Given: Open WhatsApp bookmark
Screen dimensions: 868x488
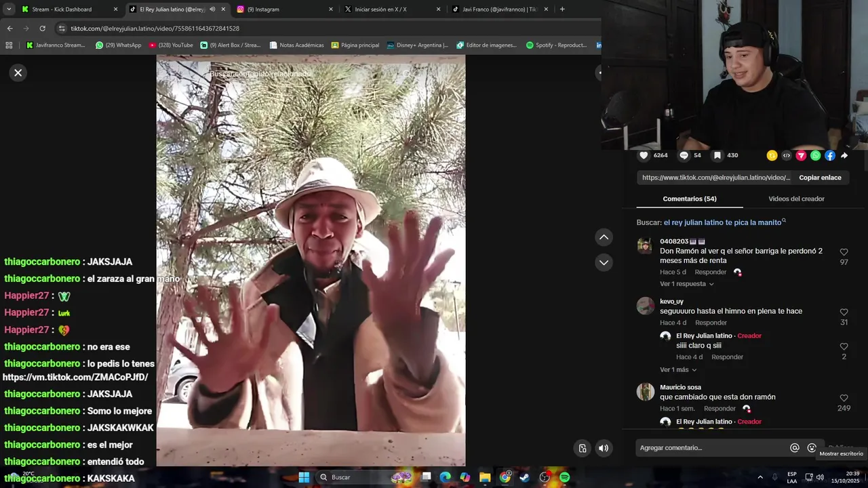Looking at the screenshot, I should (118, 45).
